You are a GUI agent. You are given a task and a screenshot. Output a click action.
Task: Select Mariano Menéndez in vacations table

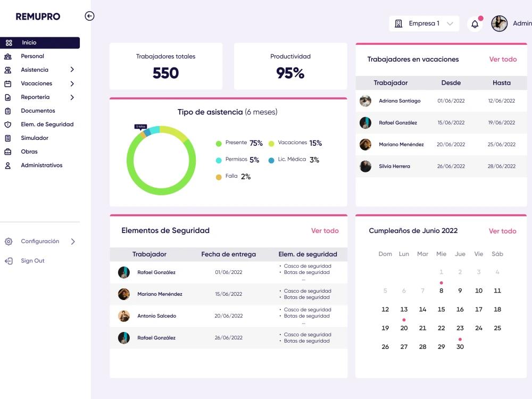[442, 145]
